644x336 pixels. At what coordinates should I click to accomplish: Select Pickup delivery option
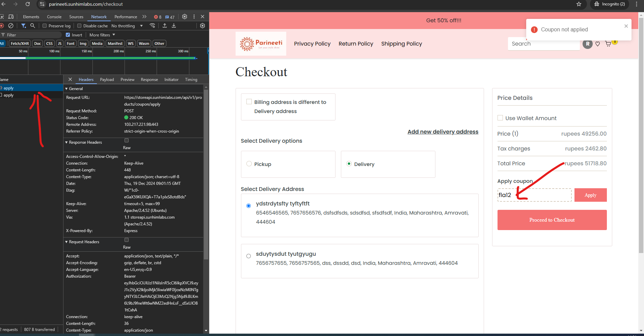click(249, 164)
